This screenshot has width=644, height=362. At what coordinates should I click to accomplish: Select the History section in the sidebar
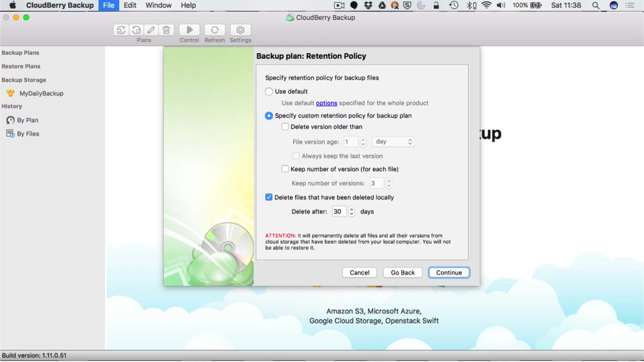[12, 107]
